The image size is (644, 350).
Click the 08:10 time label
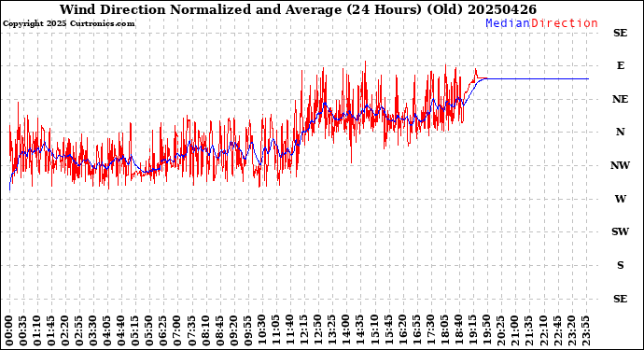tap(205, 330)
